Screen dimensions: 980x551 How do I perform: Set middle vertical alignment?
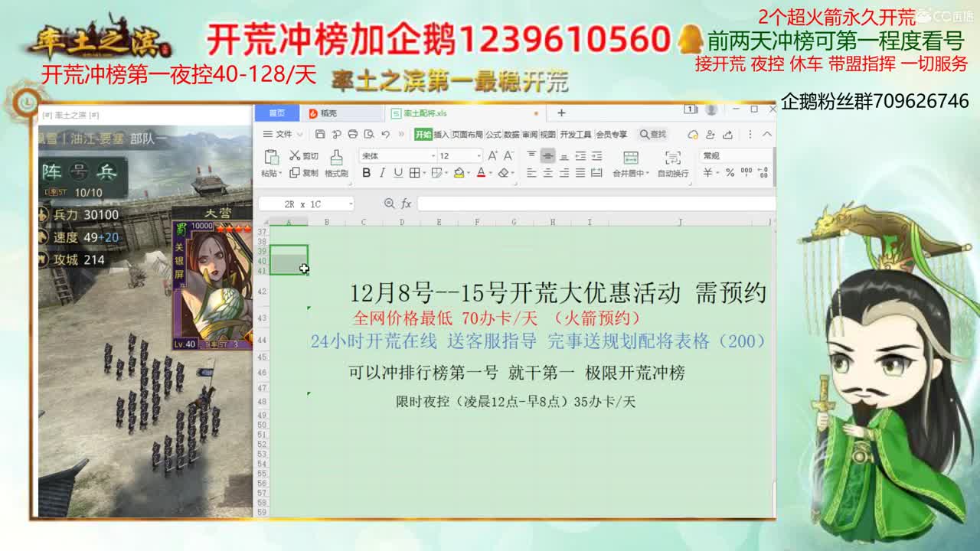pyautogui.click(x=547, y=155)
